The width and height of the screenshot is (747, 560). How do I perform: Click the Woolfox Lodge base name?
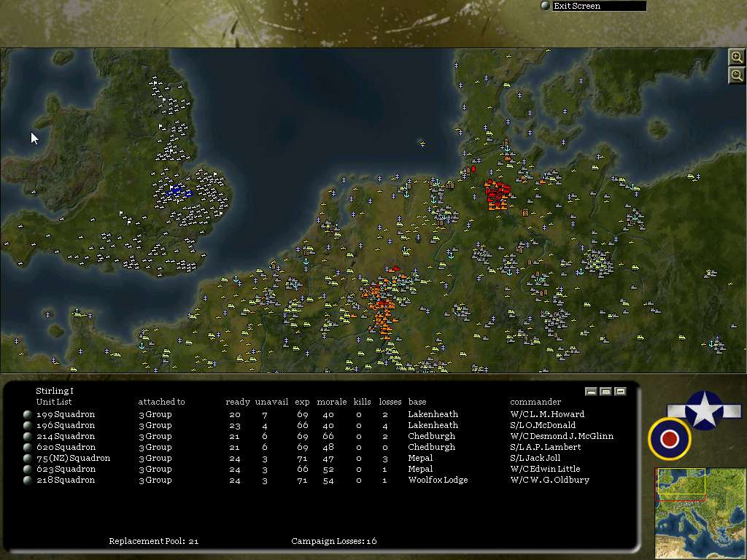click(438, 480)
